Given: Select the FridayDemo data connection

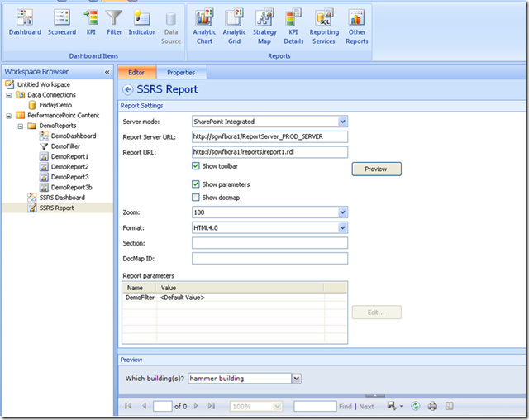Looking at the screenshot, I should point(55,105).
